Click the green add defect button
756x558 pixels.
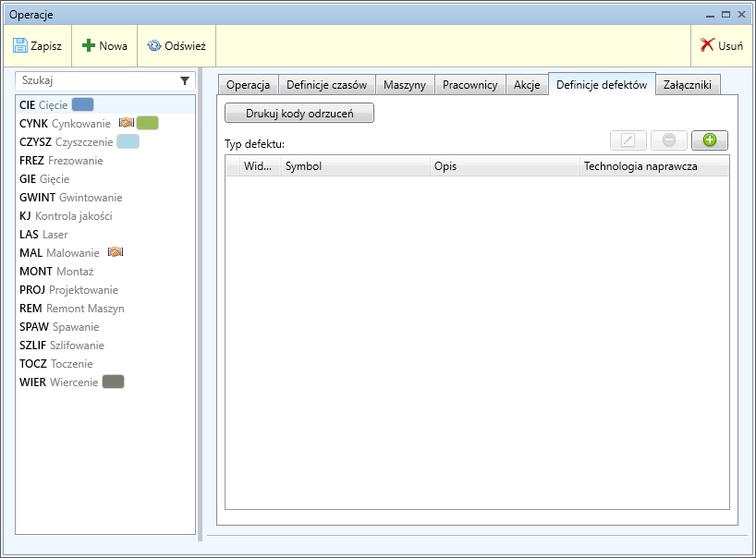709,140
